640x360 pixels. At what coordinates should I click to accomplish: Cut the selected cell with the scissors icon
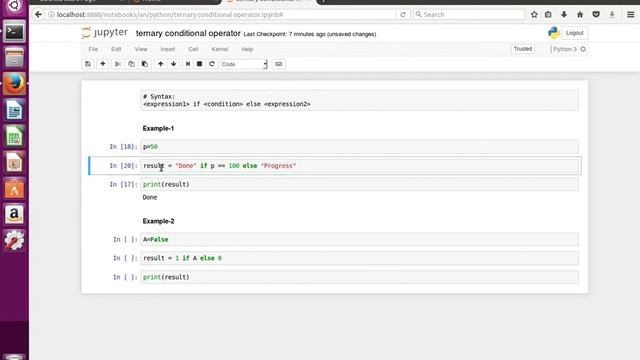(118, 64)
